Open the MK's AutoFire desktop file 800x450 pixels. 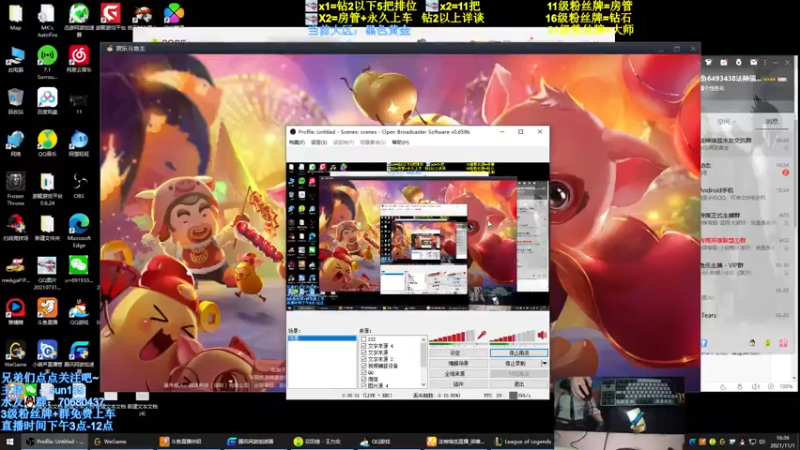pos(47,20)
